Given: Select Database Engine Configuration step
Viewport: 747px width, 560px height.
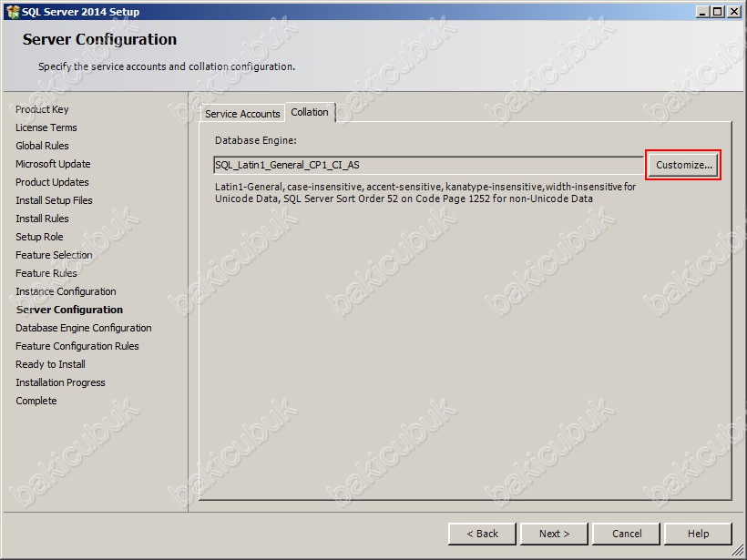Looking at the screenshot, I should [x=84, y=328].
